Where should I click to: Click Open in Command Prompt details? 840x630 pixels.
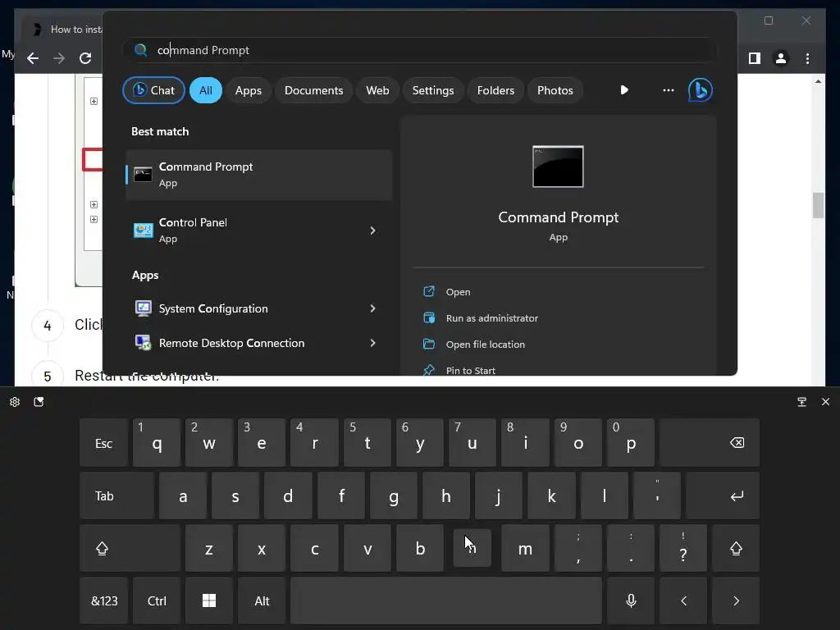coord(458,292)
